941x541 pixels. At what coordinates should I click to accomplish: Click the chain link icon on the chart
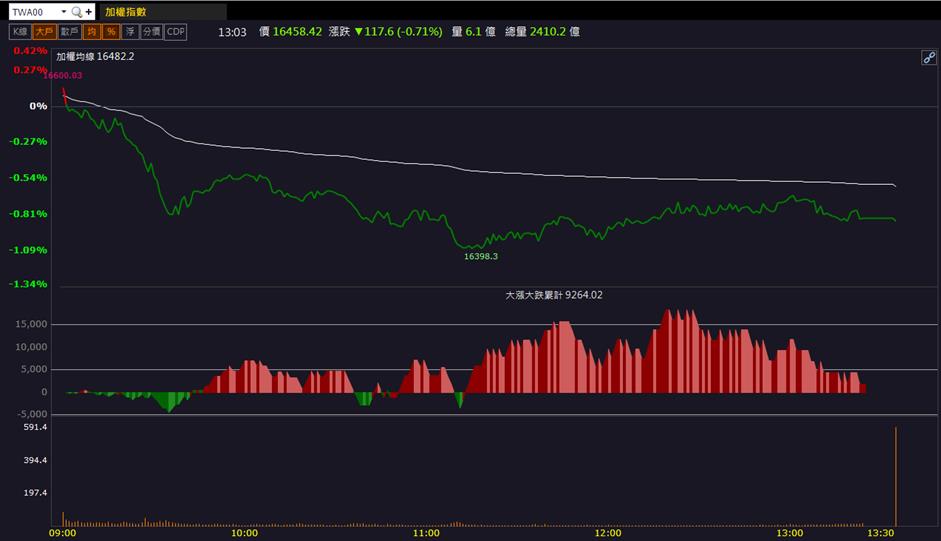928,58
